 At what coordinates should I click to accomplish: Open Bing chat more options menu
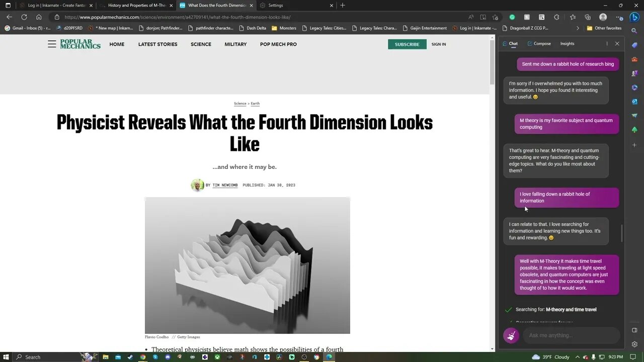point(607,44)
